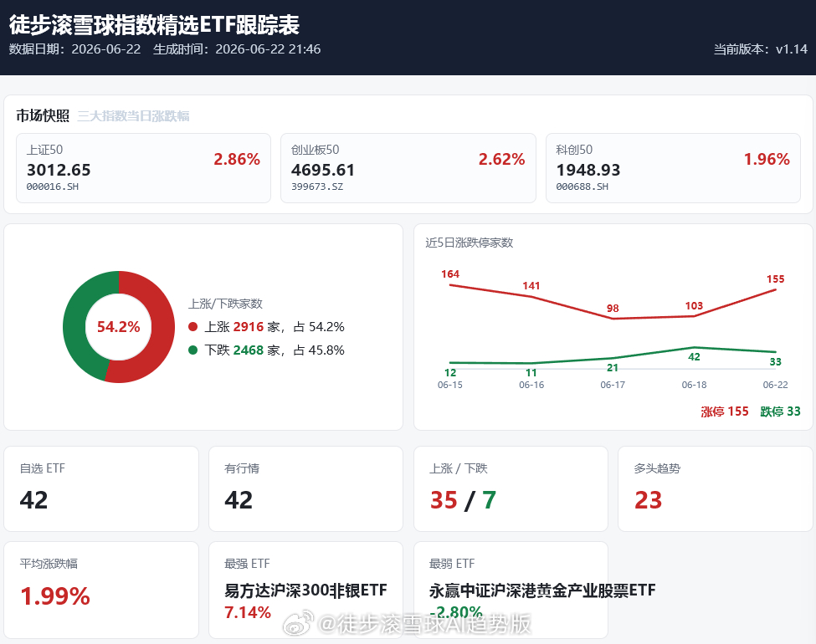
Task: Click the red 155 label above the line
Action: point(775,279)
